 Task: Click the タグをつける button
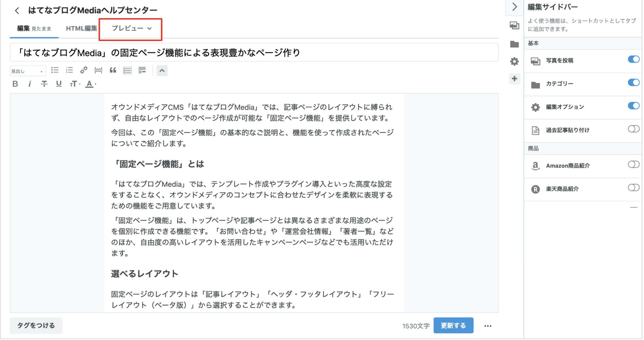(36, 326)
